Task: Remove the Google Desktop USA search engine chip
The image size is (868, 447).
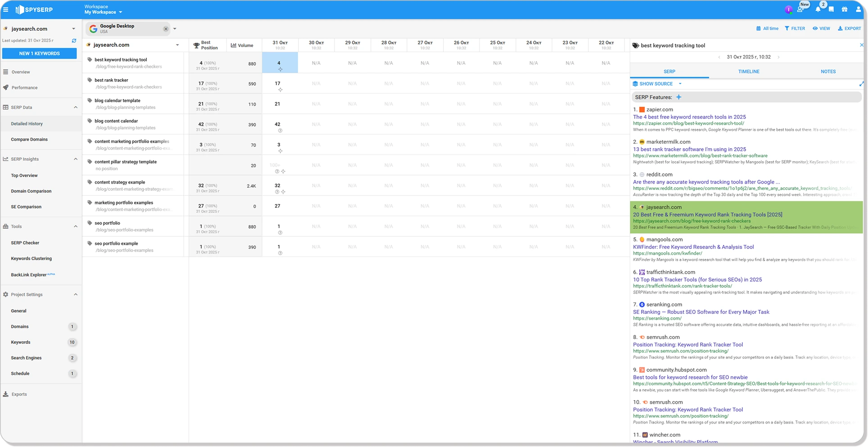Action: tap(166, 29)
